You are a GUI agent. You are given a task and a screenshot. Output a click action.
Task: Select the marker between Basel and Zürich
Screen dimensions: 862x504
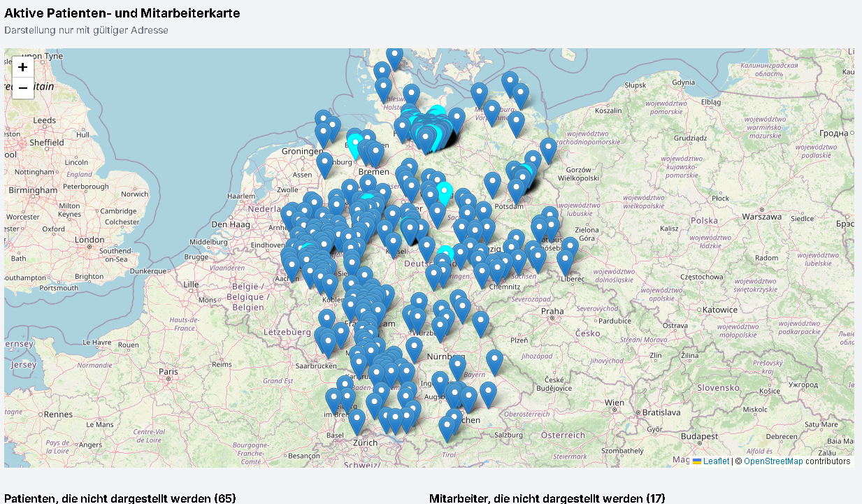click(357, 422)
